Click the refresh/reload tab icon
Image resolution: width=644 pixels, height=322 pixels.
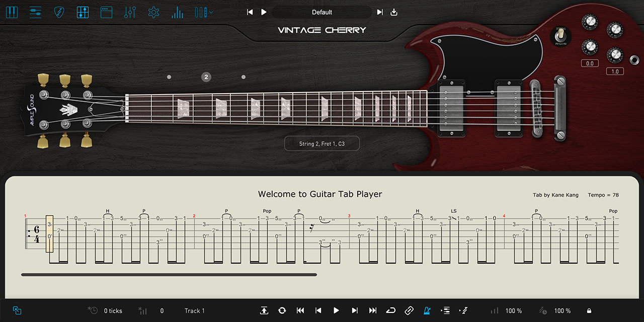coord(282,311)
